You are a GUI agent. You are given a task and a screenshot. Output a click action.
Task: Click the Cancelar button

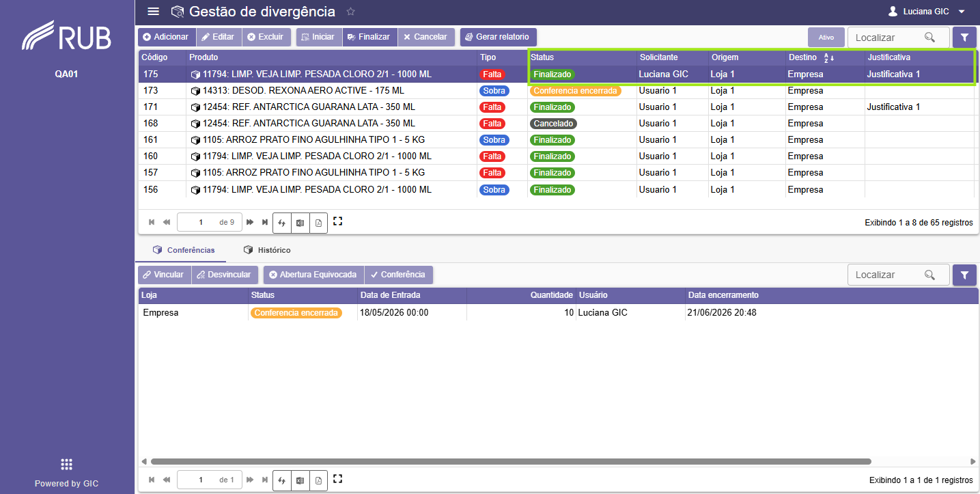(x=426, y=37)
